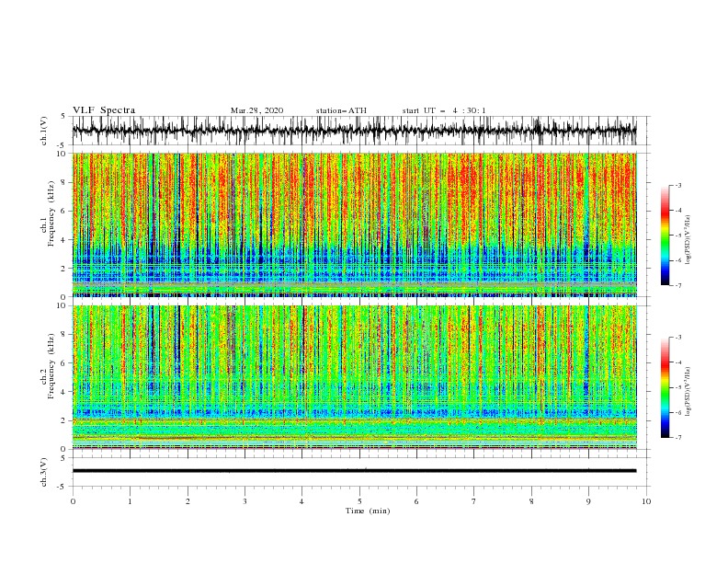Select the ch.2 colorbar 'log(PSD)(V²/Hz)' label
Viewport: 728px width, 563px height.
[x=688, y=391]
